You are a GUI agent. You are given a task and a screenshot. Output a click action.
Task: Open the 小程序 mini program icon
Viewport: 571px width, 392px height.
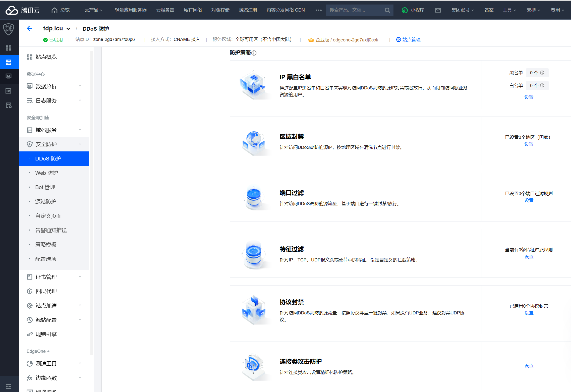[405, 10]
